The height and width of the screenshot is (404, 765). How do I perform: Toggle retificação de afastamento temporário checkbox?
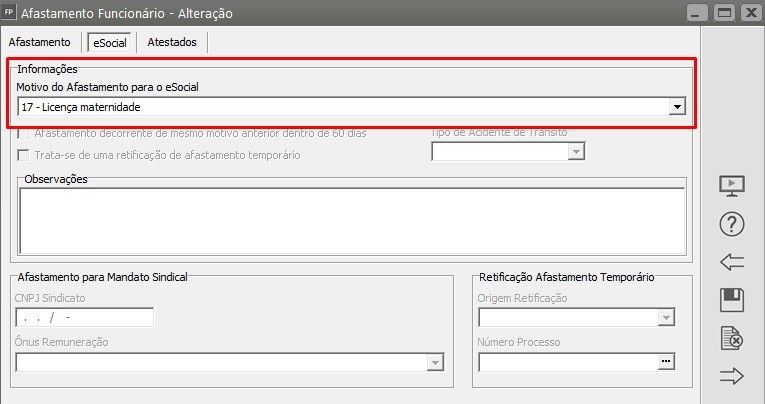tap(23, 155)
